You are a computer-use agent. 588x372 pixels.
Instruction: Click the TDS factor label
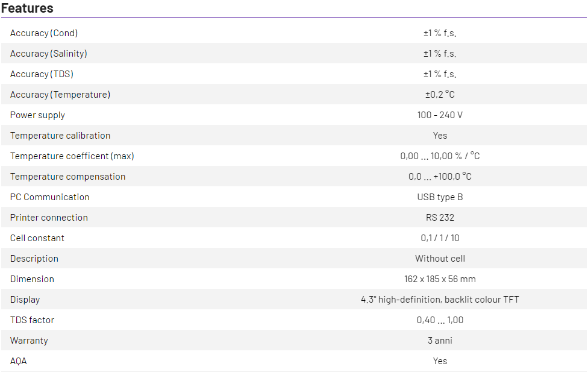pos(32,320)
